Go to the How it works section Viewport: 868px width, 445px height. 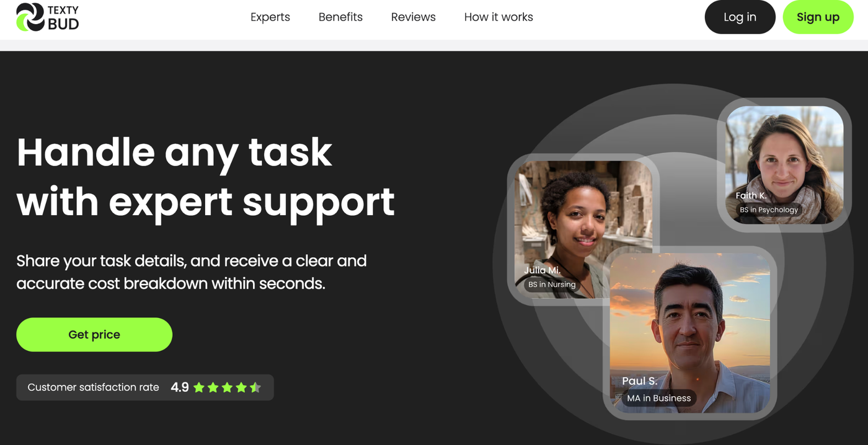[498, 17]
